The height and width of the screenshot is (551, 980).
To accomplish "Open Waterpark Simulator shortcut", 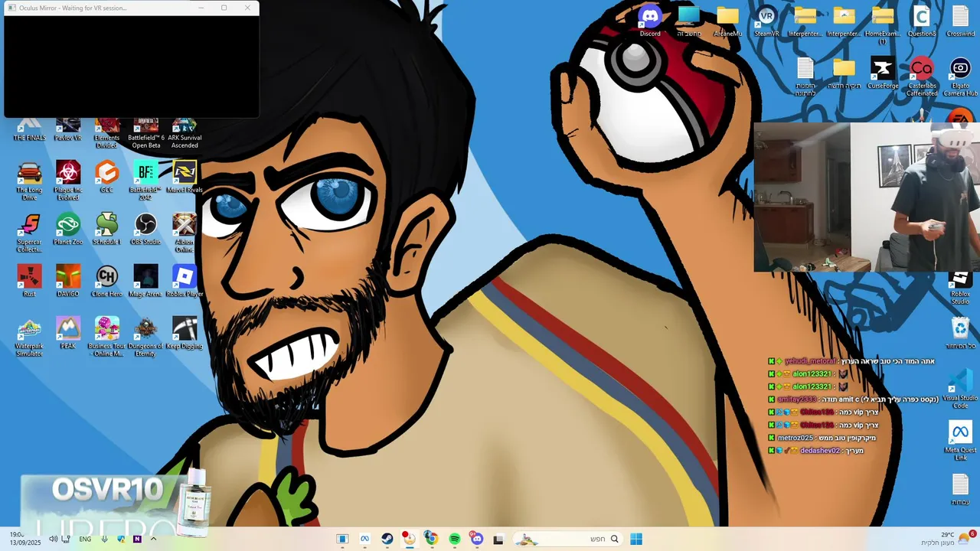I will pos(29,337).
